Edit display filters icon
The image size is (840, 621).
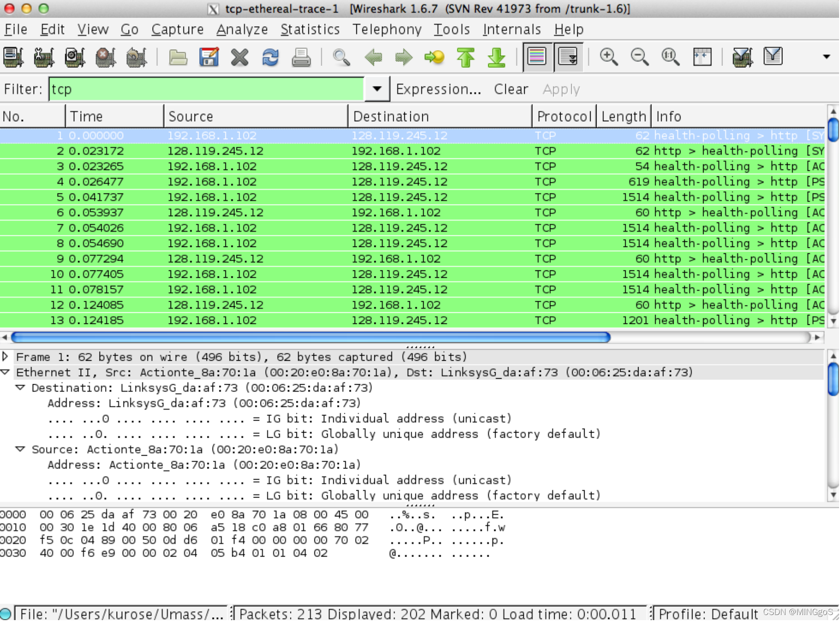coord(773,57)
